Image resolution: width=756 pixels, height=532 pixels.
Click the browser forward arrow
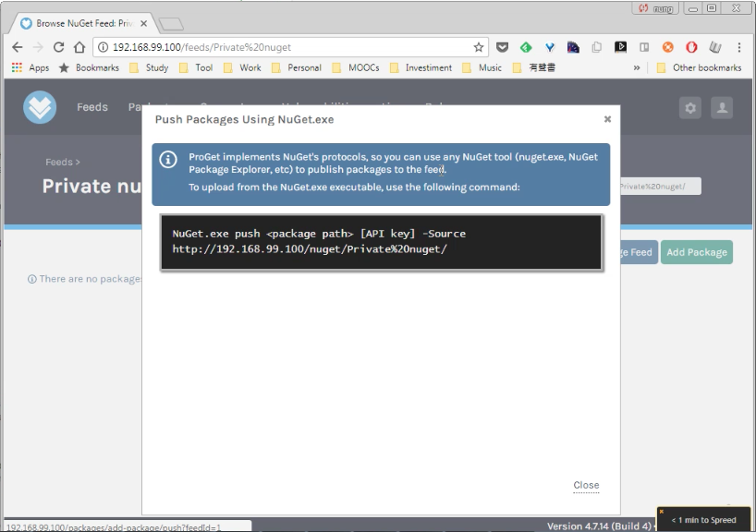point(38,47)
